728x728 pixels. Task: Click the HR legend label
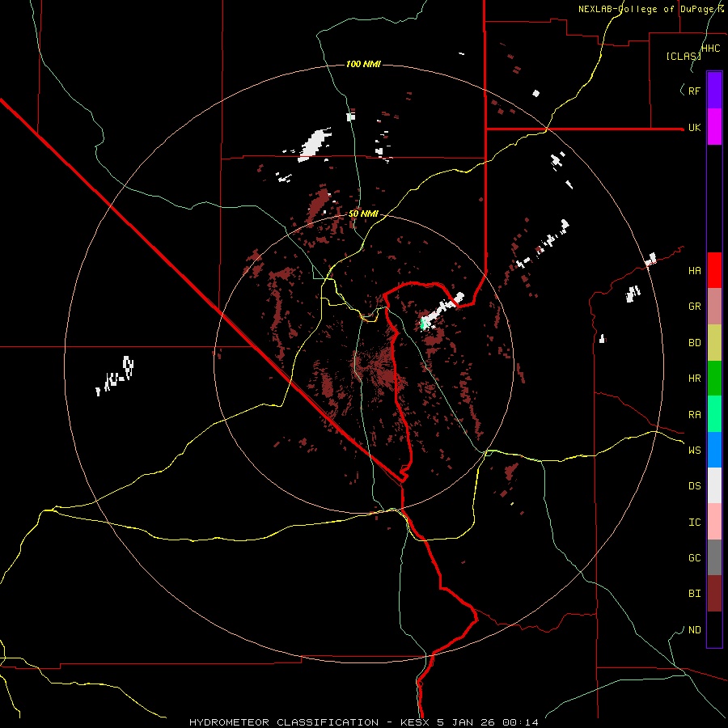[x=694, y=379]
